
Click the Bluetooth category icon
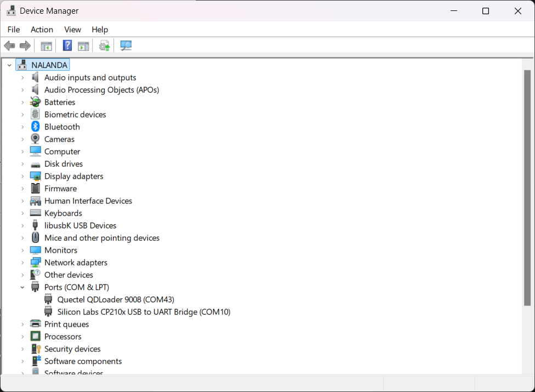point(35,127)
